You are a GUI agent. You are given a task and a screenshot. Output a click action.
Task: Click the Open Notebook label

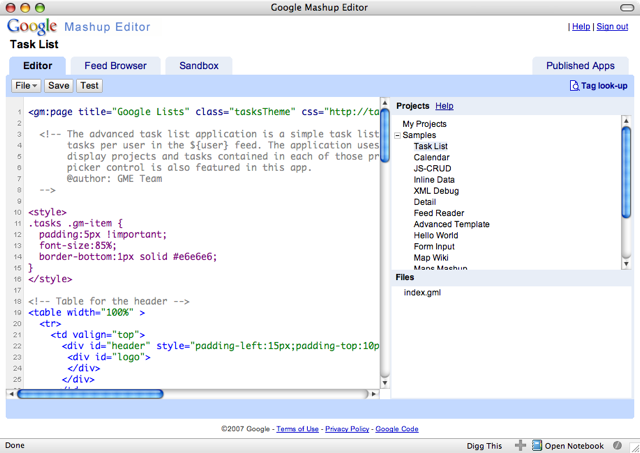[x=574, y=446]
